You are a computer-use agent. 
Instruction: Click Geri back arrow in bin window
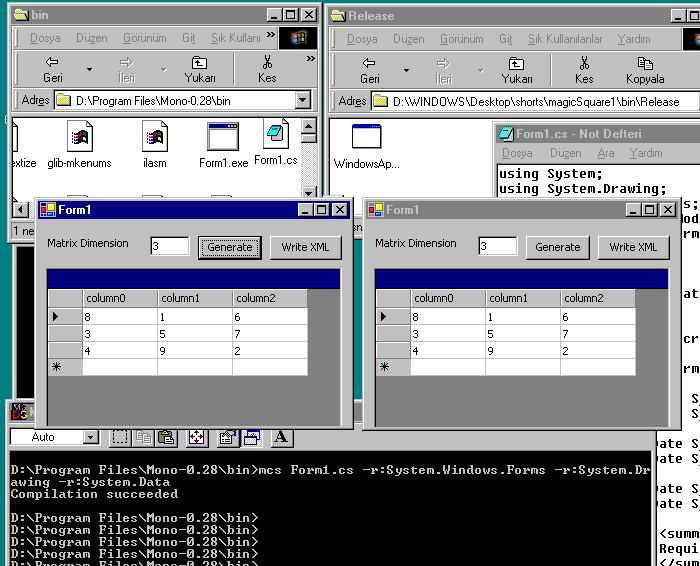pos(53,62)
